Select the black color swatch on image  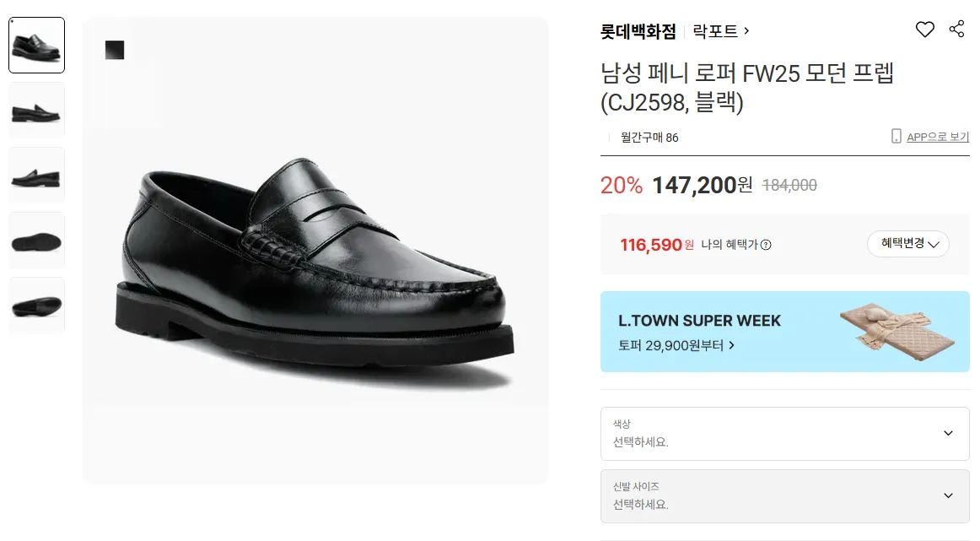point(115,50)
